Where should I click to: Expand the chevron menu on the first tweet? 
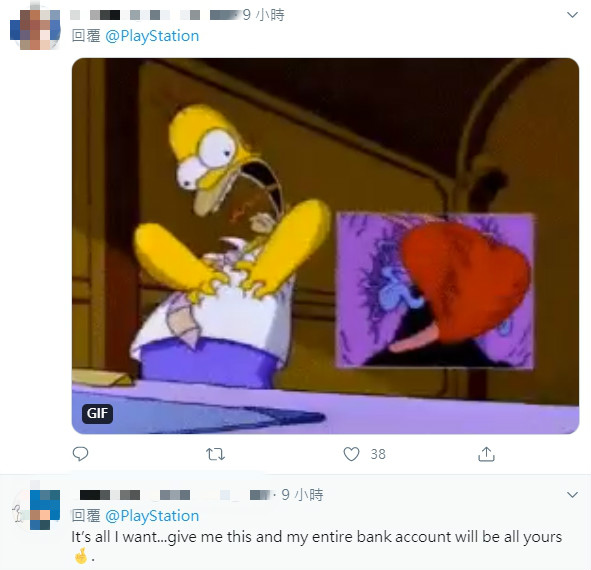(x=572, y=15)
